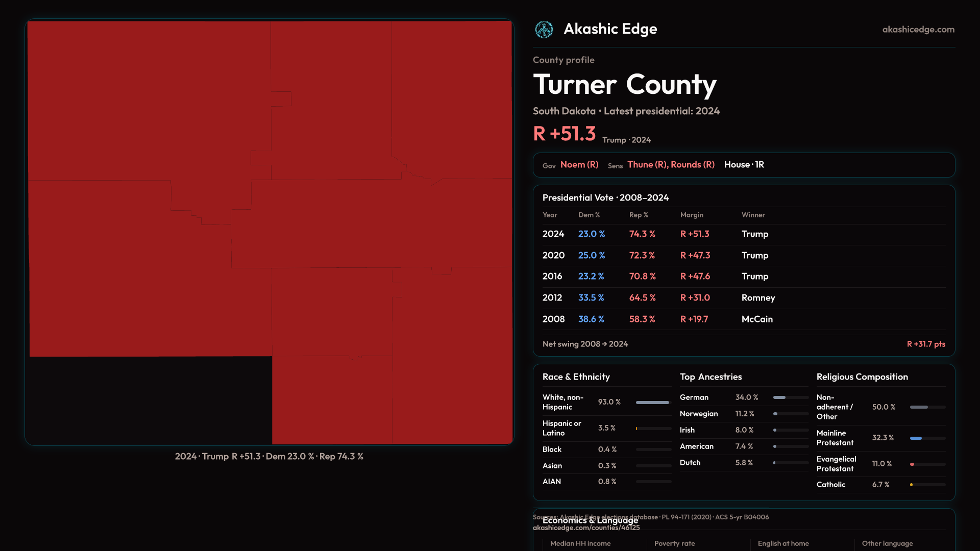Open the akashicedge.com/counties/46125 source link

tap(586, 528)
